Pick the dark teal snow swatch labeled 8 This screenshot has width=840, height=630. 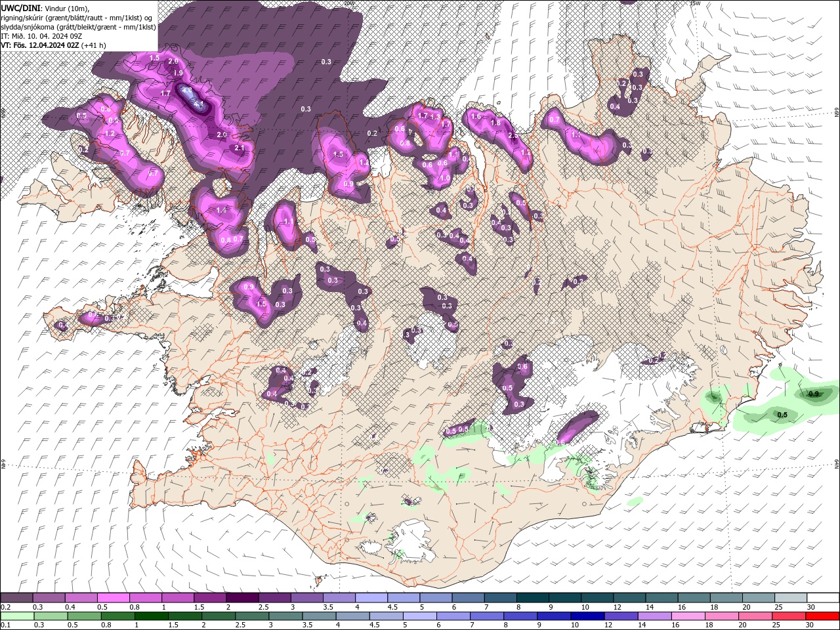[x=534, y=598]
